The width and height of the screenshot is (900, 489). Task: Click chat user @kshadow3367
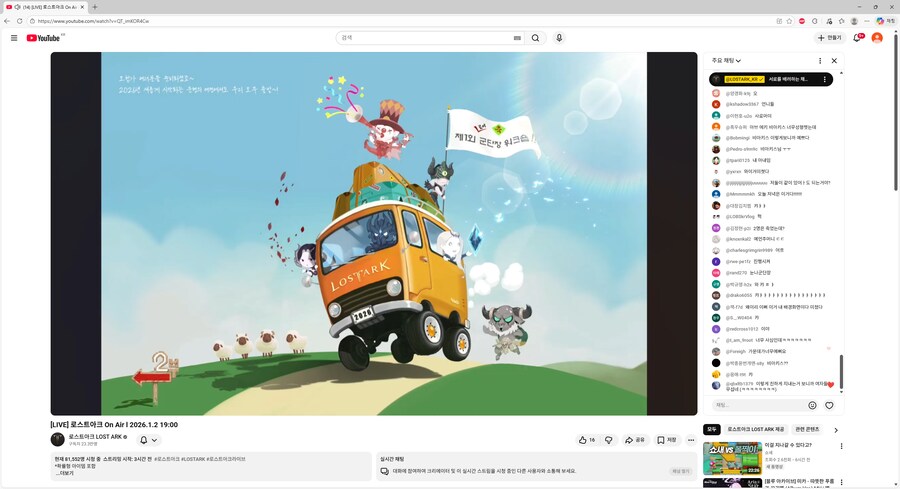tap(742, 104)
